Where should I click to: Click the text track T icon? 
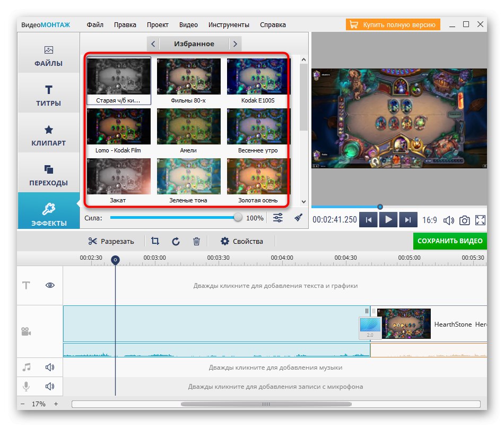26,285
